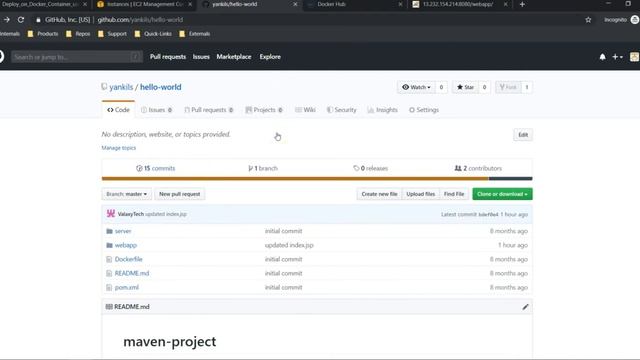Screen dimensions: 640x360
Task: Open the Repos bookmarks folder
Action: 78,34
